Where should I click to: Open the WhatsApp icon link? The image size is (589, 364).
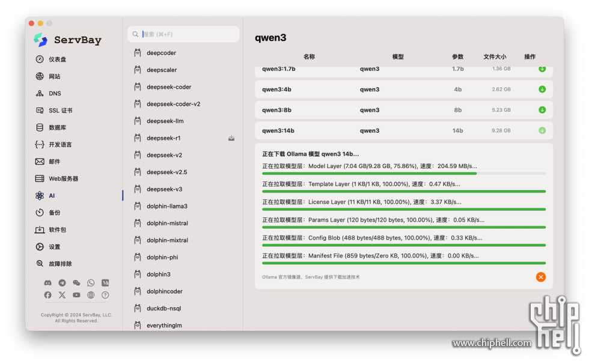[91, 283]
